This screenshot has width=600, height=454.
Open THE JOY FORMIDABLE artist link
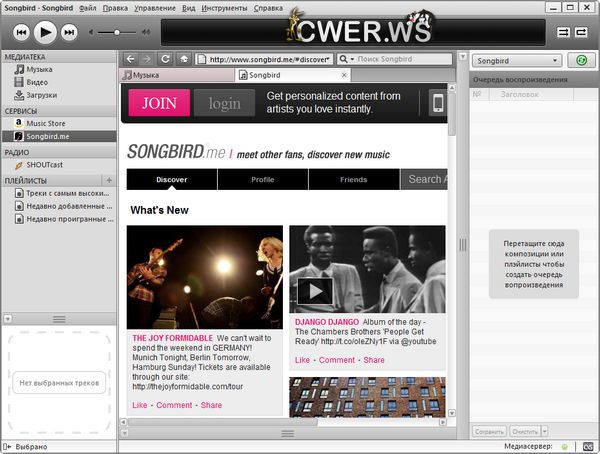(173, 338)
